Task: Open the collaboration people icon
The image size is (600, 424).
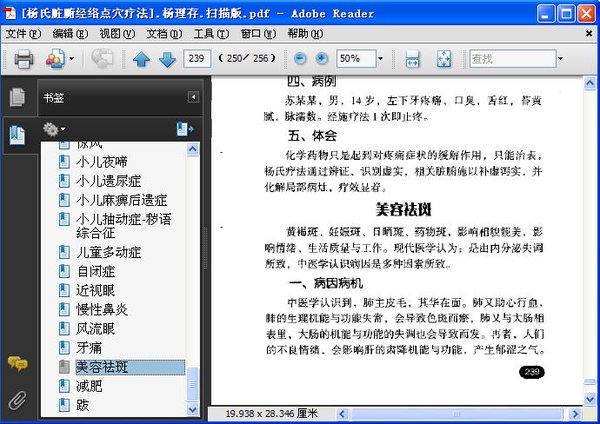Action: point(55,59)
